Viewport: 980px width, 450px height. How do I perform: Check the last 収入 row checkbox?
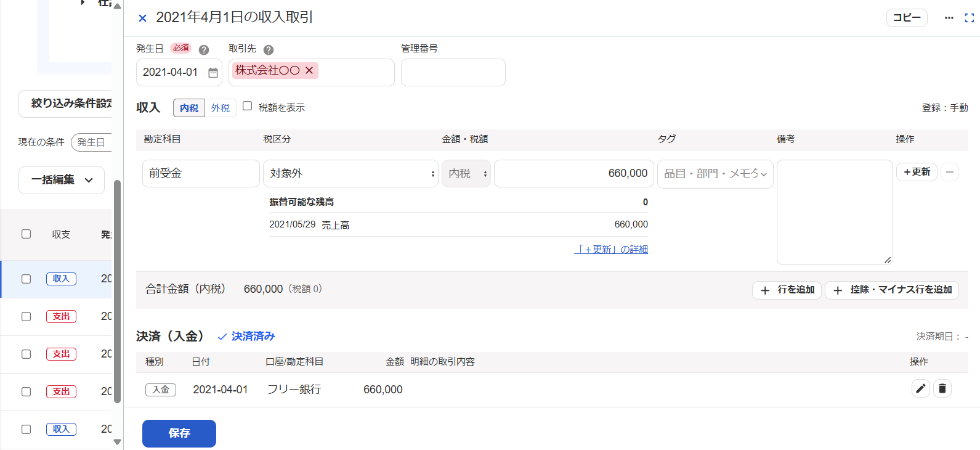tap(26, 429)
